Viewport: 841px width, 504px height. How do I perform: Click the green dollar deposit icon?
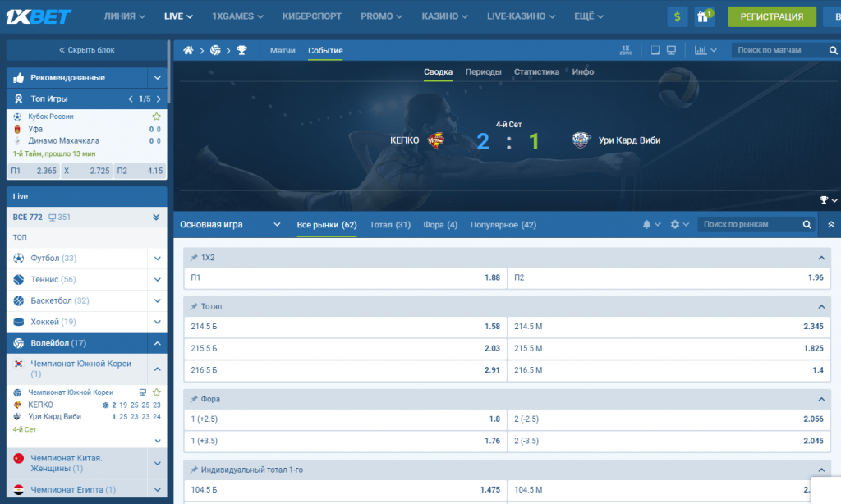point(678,16)
